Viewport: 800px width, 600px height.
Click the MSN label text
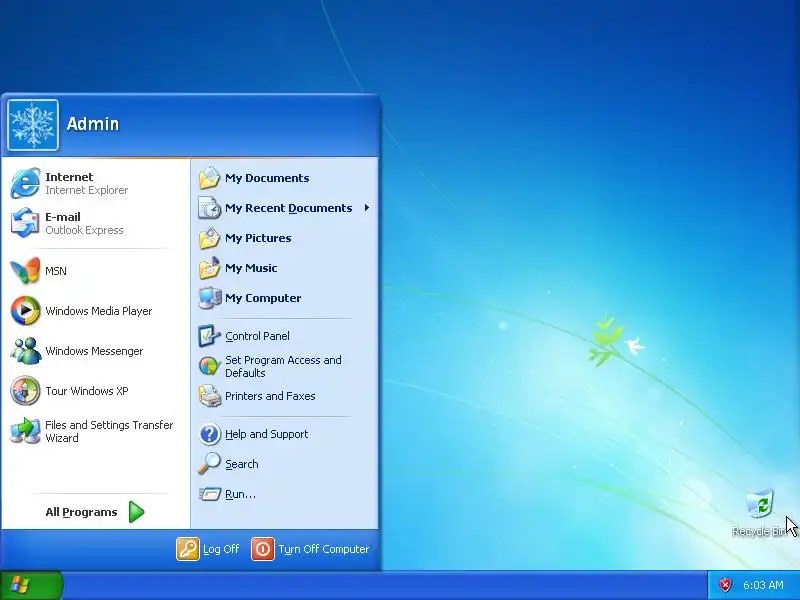[56, 271]
